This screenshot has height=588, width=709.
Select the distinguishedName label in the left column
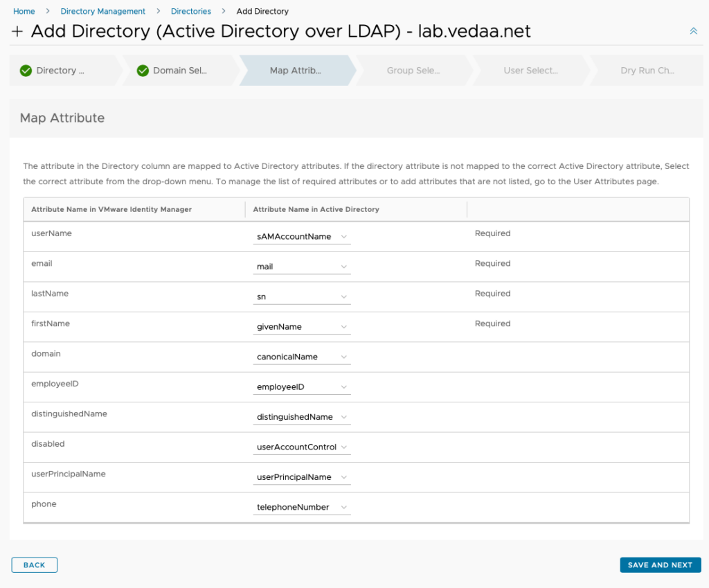pos(69,414)
